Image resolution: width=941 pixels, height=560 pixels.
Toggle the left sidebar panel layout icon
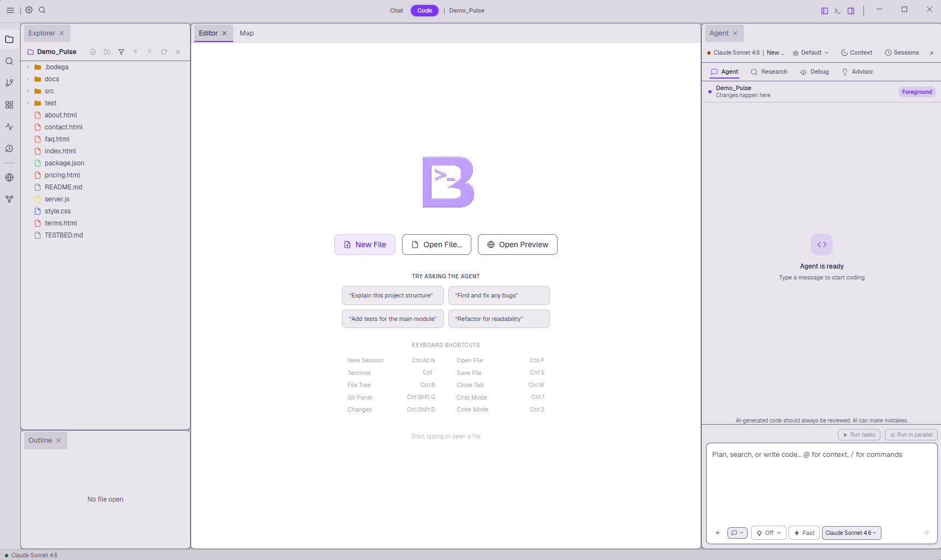825,10
